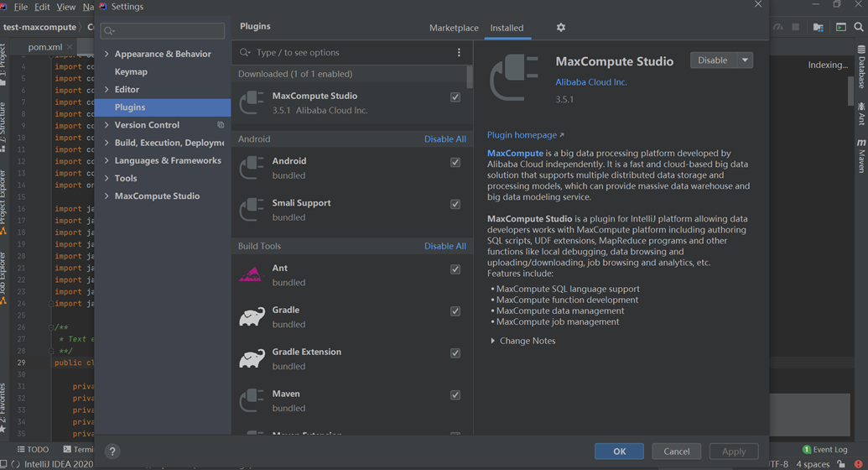868x470 pixels.
Task: Select the pom.xml editor tab
Action: [x=44, y=47]
